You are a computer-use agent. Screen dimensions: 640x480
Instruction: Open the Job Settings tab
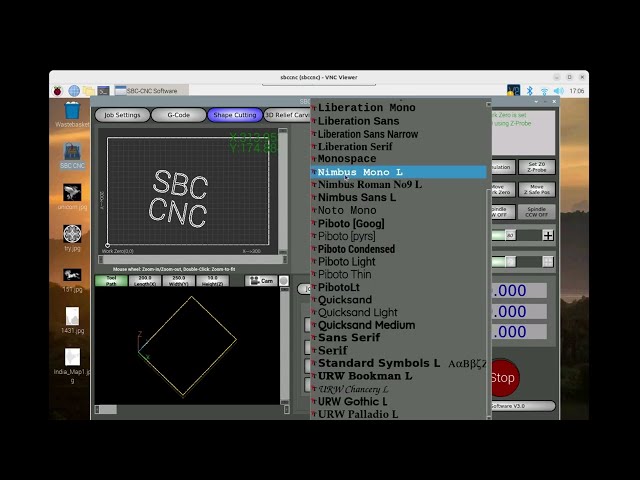[x=122, y=115]
